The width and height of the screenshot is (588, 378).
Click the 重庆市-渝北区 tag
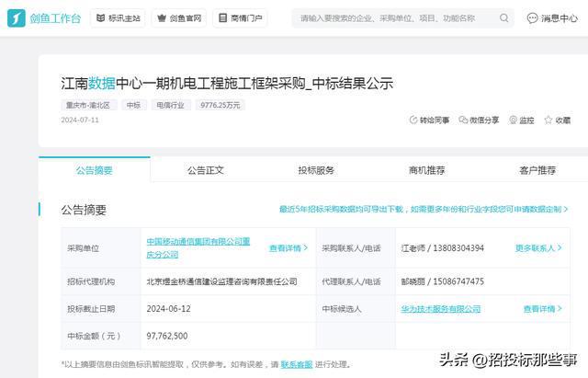(88, 105)
